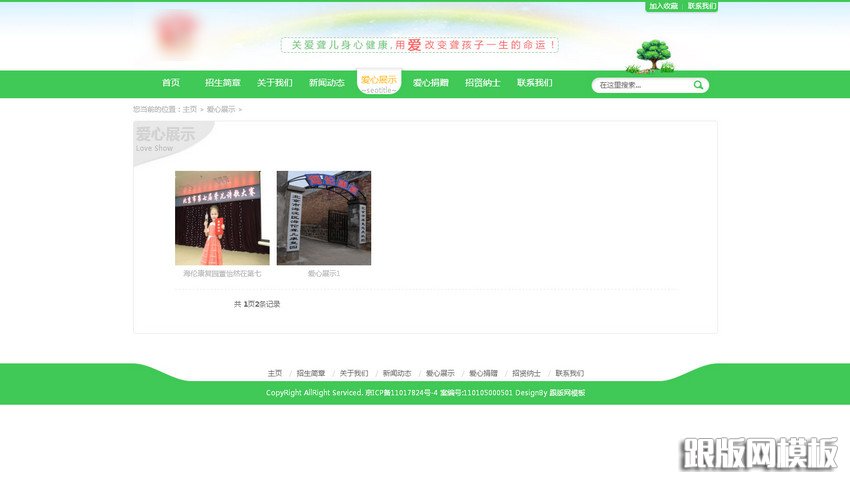
Task: Click the 京ICP备11017824号-4 text in the footer
Action: 402,393
